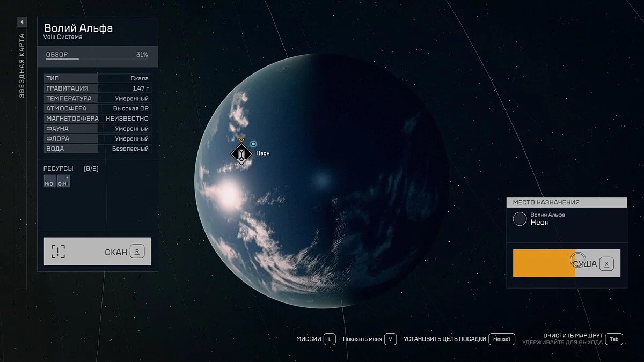Click the ВОДА Безопасный row

coord(98,149)
